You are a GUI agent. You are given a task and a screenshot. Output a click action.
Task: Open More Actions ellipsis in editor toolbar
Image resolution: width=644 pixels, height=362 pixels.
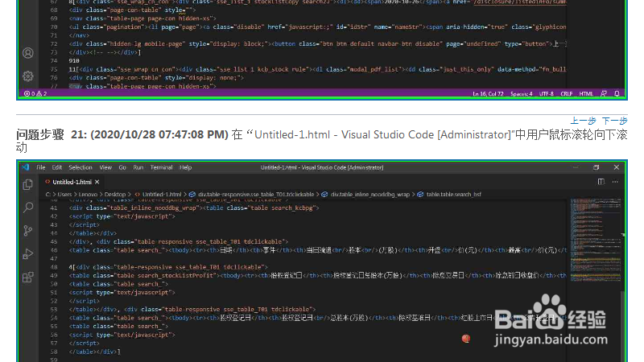615,182
